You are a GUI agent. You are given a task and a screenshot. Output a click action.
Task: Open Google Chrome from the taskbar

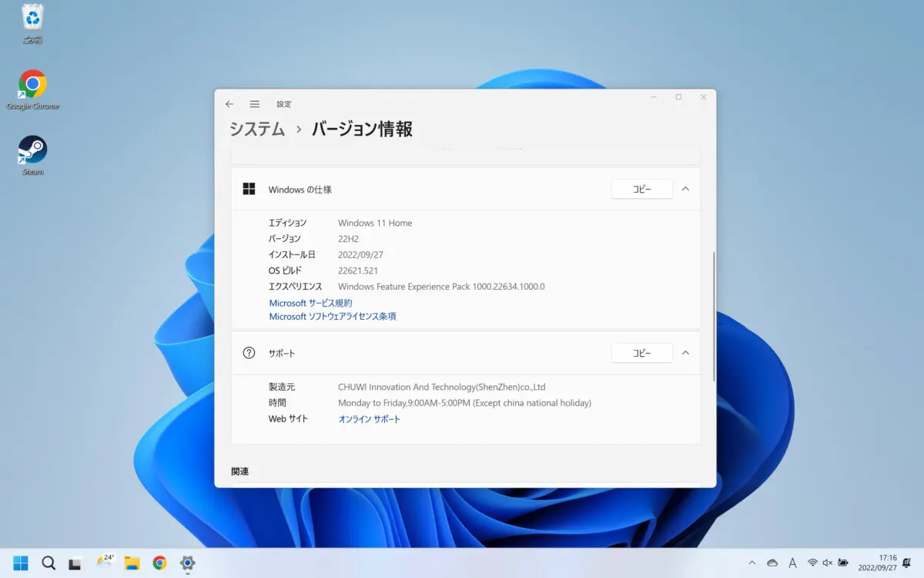pyautogui.click(x=159, y=563)
